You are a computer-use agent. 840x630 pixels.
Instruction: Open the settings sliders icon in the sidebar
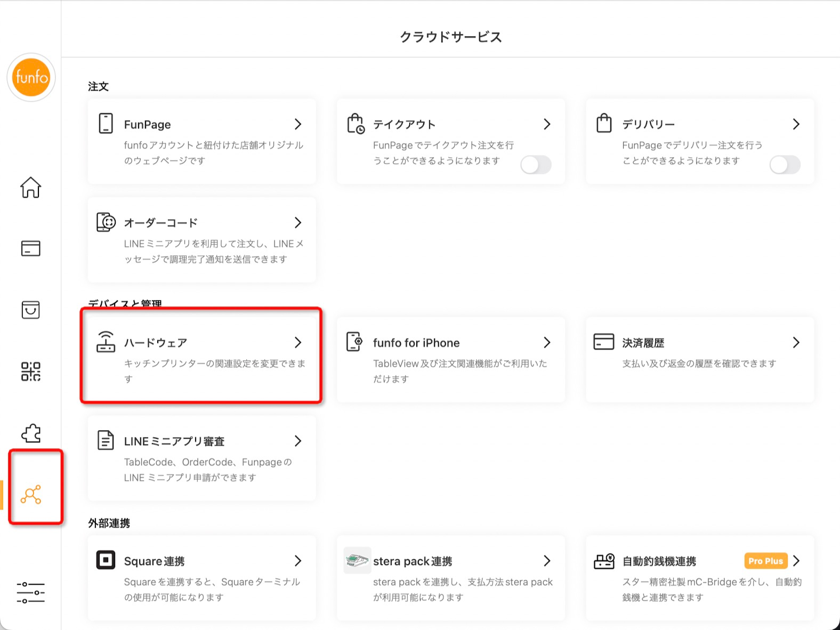point(30,593)
